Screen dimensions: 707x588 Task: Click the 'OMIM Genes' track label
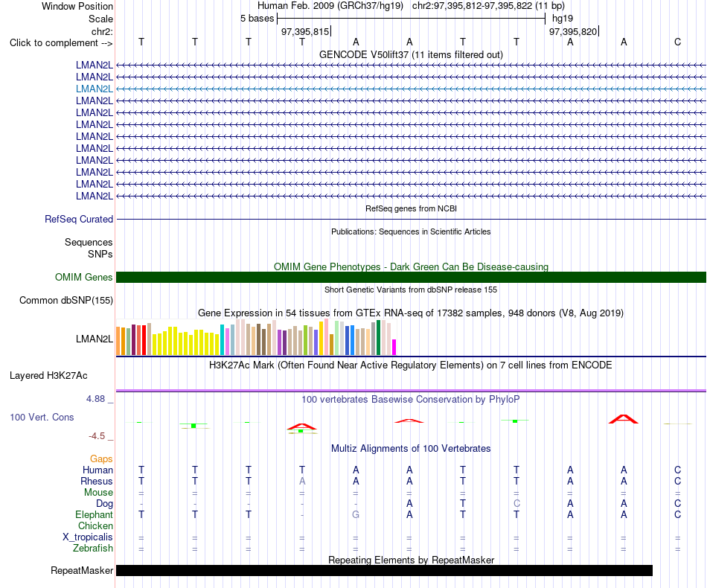[x=83, y=278]
